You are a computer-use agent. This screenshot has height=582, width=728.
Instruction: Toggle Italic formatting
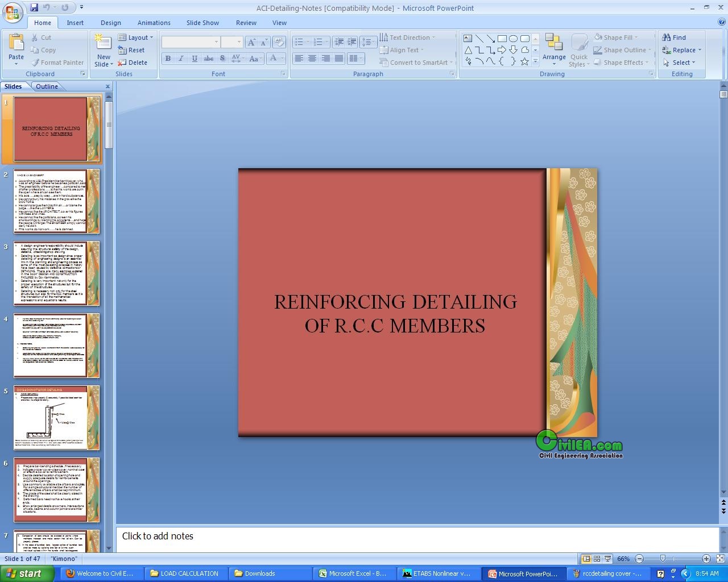181,58
